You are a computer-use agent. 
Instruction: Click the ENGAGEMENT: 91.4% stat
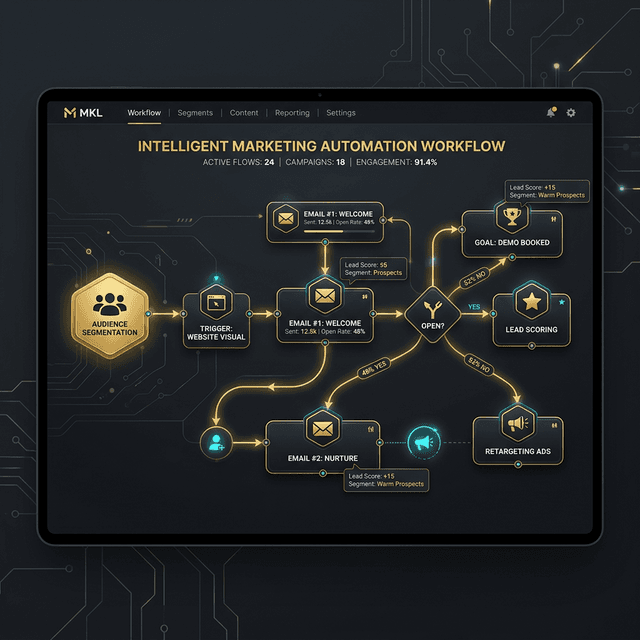click(x=396, y=162)
